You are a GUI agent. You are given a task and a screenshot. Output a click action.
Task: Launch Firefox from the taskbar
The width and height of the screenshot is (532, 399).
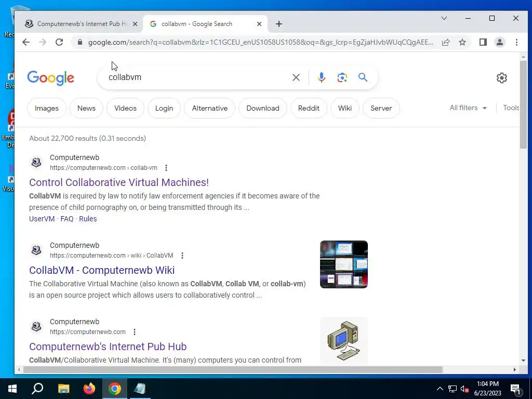tap(89, 389)
